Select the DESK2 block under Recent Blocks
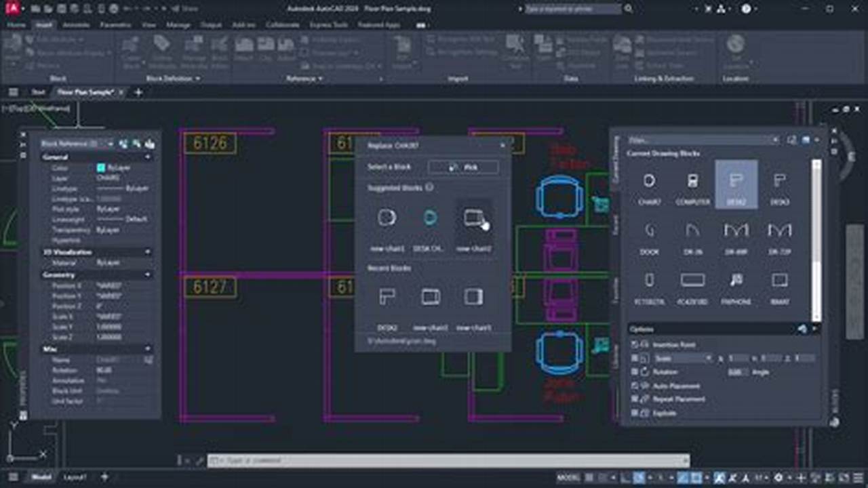 [387, 297]
